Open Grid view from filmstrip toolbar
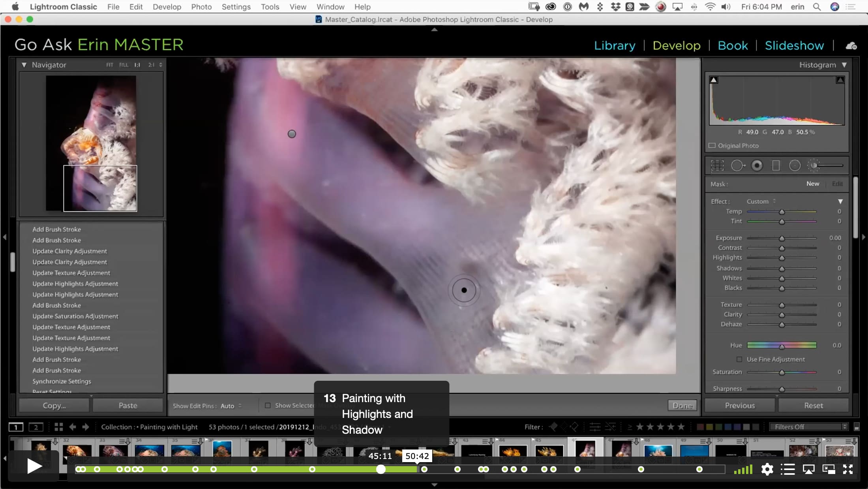The width and height of the screenshot is (868, 489). click(x=59, y=427)
